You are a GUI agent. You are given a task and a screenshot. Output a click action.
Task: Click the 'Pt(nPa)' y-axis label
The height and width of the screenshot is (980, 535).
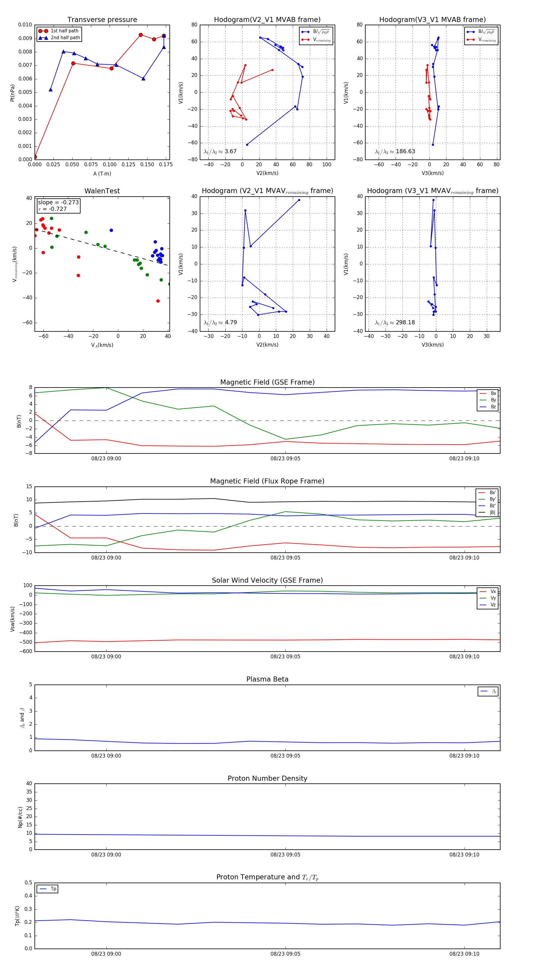coord(12,93)
